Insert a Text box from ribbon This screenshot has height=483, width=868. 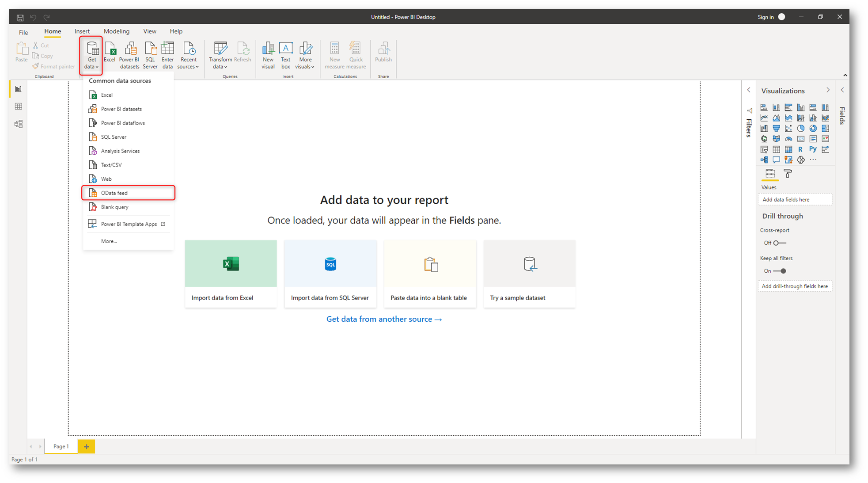point(286,55)
